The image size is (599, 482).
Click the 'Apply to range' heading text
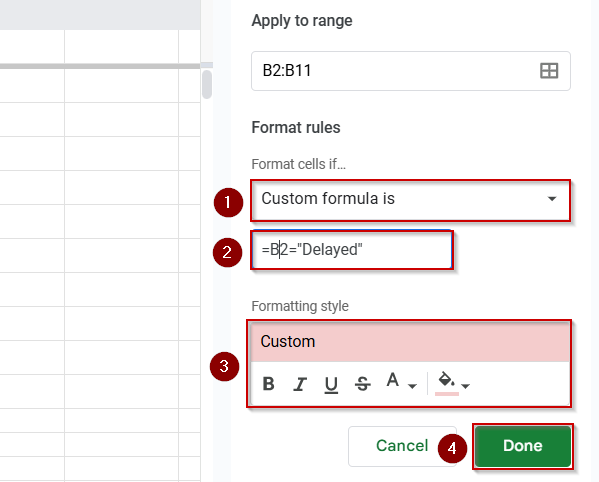pyautogui.click(x=302, y=21)
